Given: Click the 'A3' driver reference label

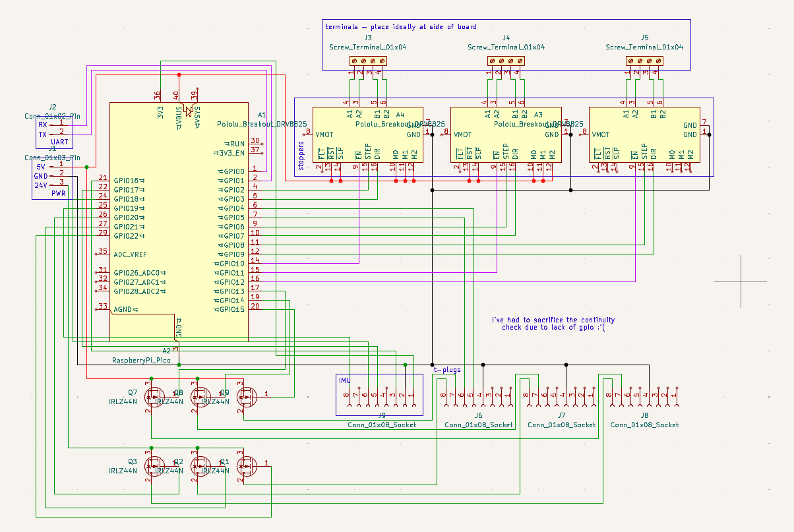Looking at the screenshot, I should tap(538, 115).
